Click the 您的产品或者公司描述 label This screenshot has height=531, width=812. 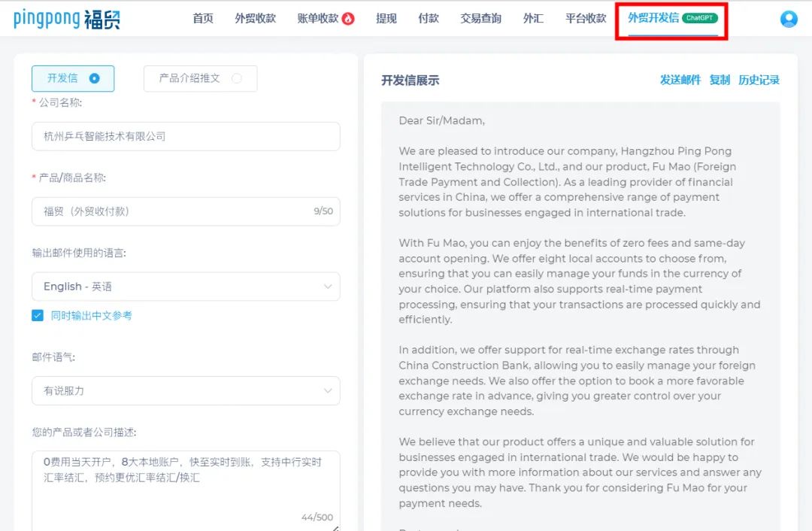[84, 432]
